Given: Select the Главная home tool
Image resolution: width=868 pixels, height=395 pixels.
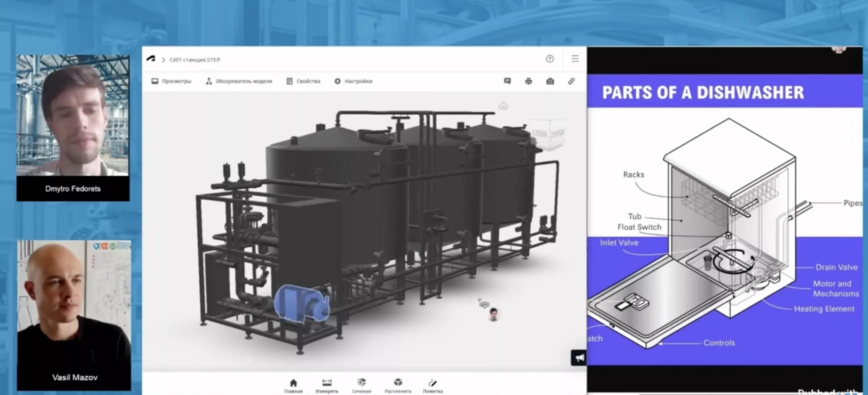Looking at the screenshot, I should [293, 386].
